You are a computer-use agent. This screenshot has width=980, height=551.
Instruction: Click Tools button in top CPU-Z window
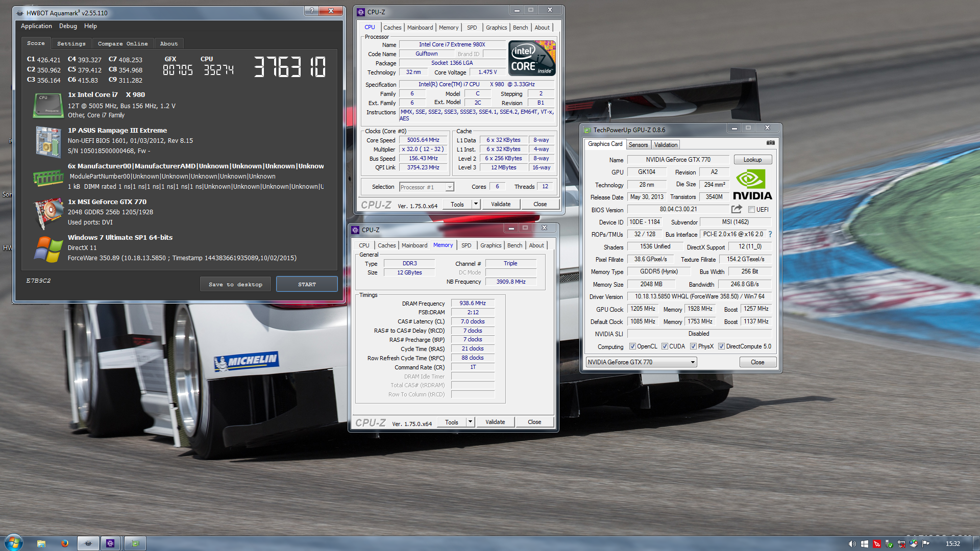click(x=457, y=204)
